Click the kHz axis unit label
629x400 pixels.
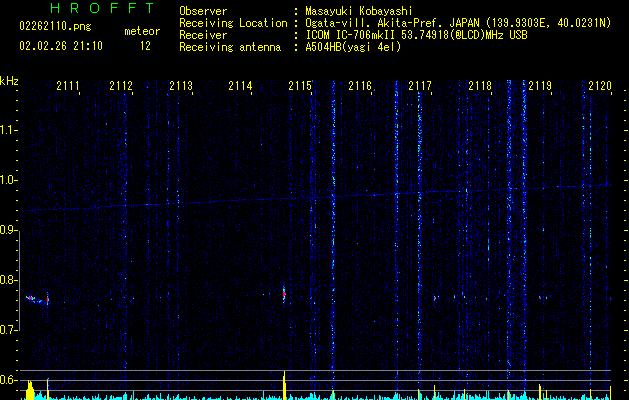click(x=9, y=81)
